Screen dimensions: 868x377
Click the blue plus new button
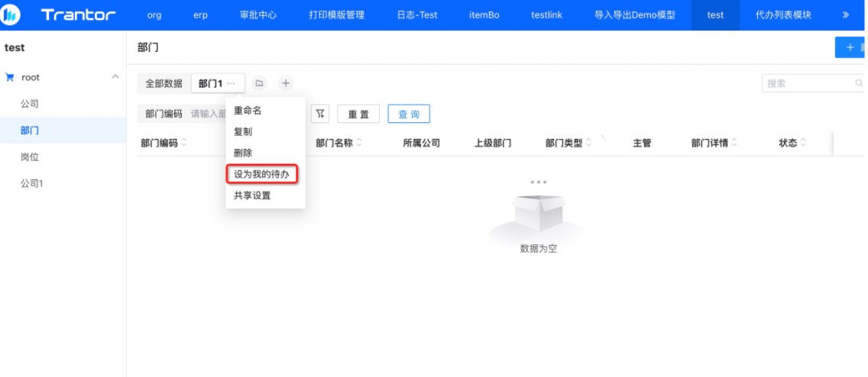tap(850, 47)
